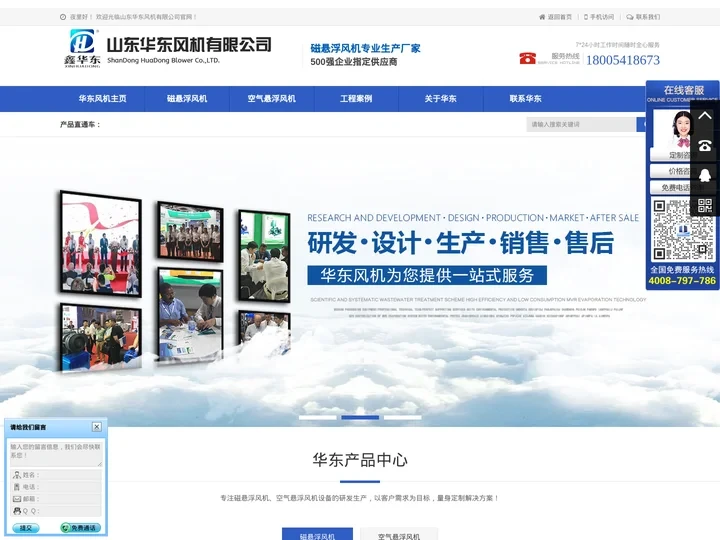
Task: Switch to 空气悬浮风机 product tab
Action: tap(399, 534)
